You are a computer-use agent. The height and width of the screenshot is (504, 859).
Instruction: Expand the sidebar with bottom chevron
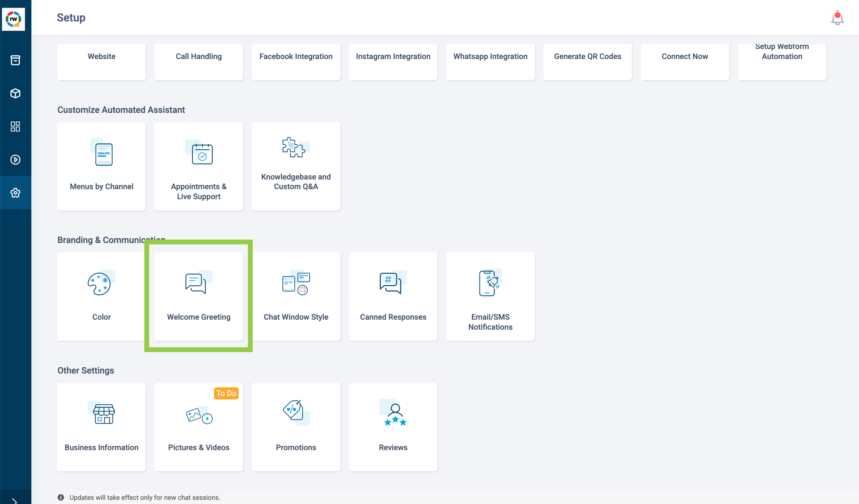pos(14,500)
